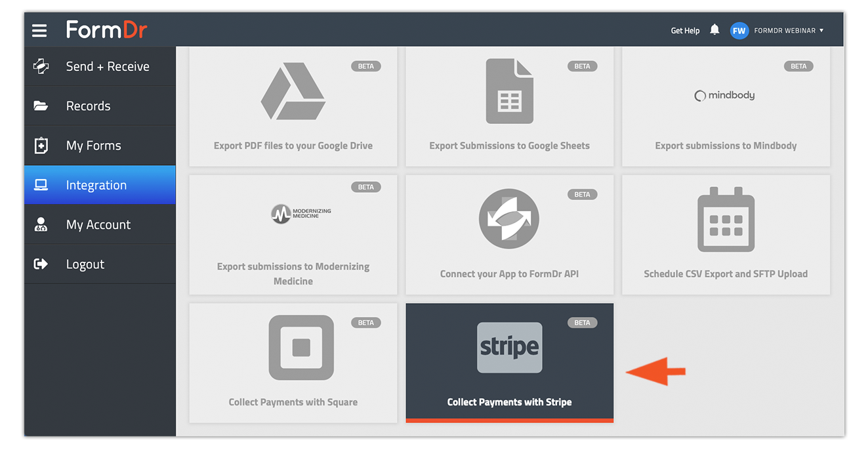Click the Google Drive logo icon
This screenshot has height=456, width=868.
[x=293, y=91]
